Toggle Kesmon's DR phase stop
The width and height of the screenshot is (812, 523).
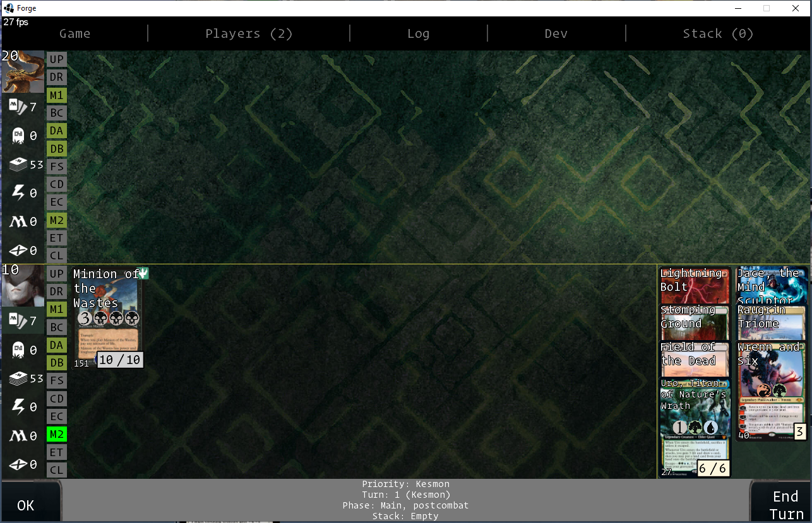[57, 291]
